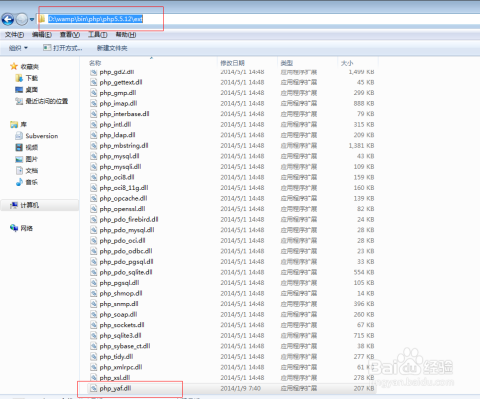480x399 pixels.
Task: Select php_pdo_oci.dll file icon
Action: click(94, 240)
